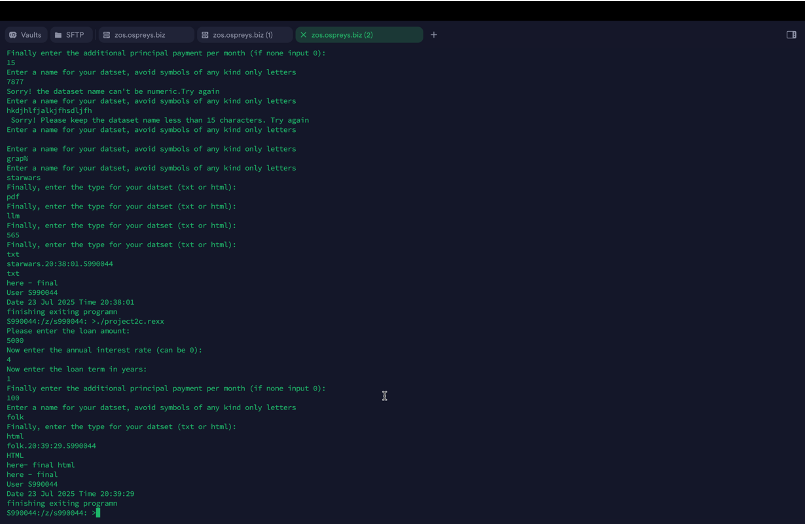Toggle the right side panel
Screen dimensions: 806x524
click(792, 35)
